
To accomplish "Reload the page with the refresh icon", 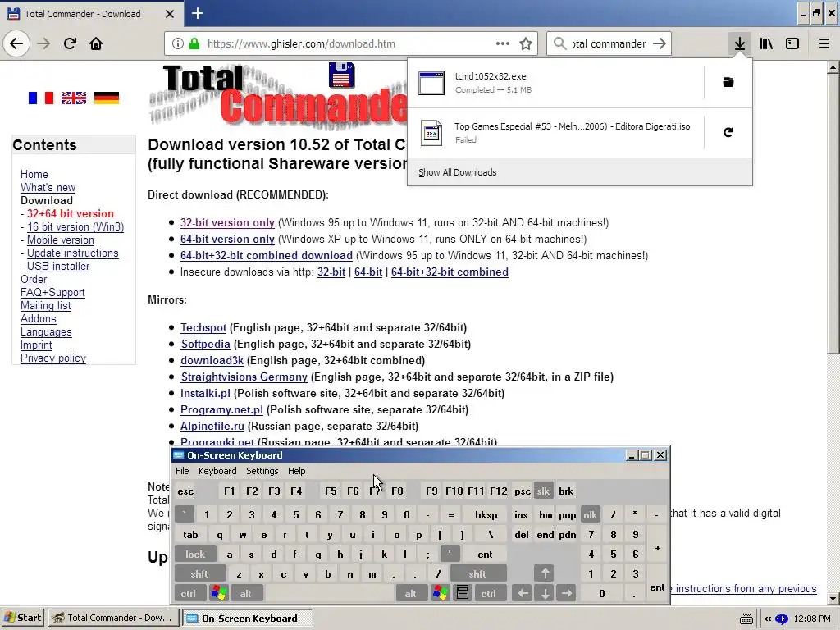I will coord(70,43).
